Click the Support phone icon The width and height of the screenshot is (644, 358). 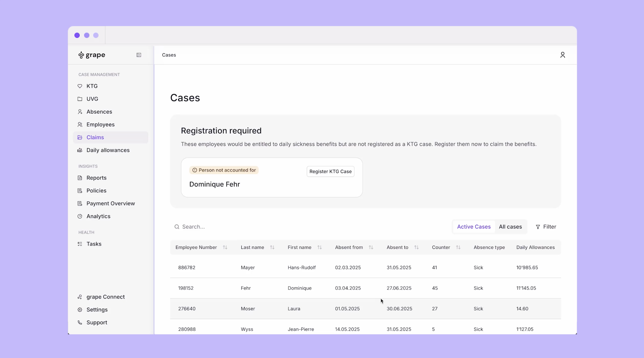[x=80, y=322]
